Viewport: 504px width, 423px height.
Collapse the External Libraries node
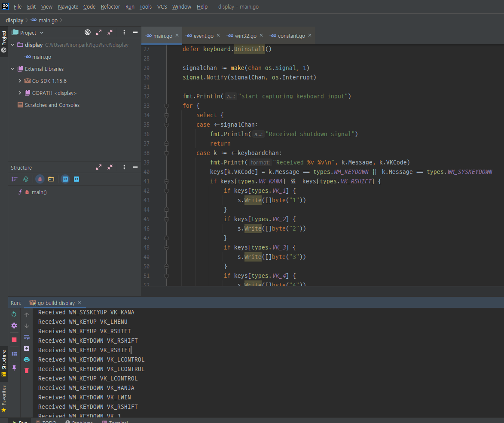(x=12, y=69)
